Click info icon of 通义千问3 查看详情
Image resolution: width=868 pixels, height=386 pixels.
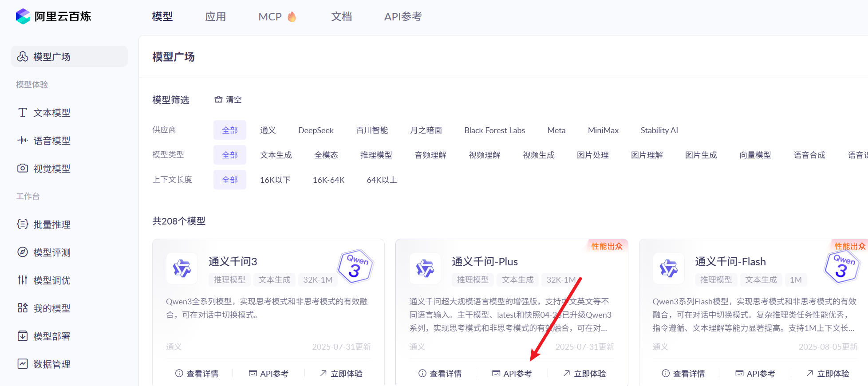tap(179, 374)
